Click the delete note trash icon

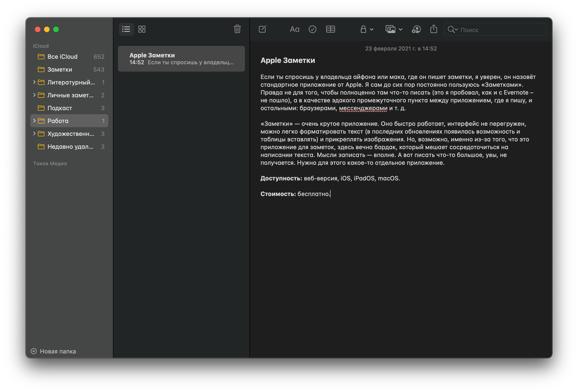pos(238,29)
